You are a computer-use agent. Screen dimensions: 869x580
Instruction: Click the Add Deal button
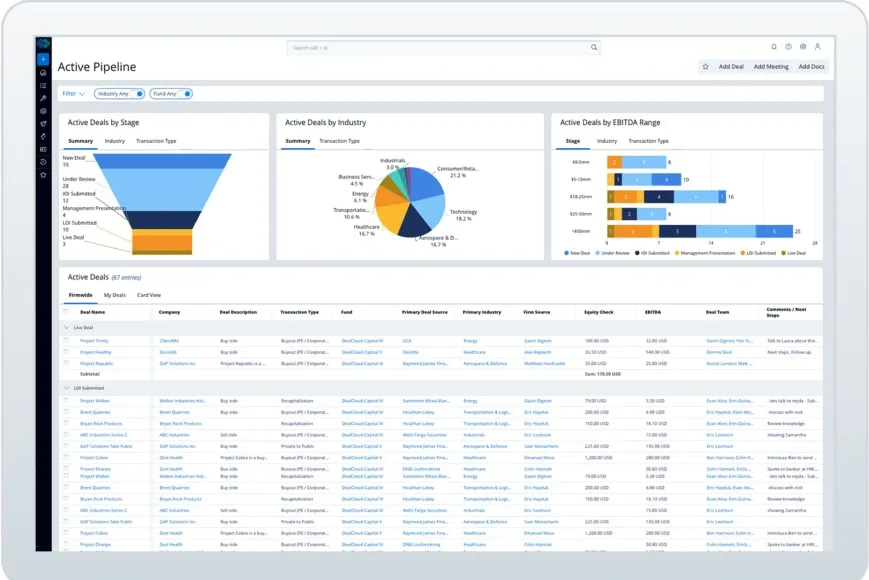coord(731,66)
